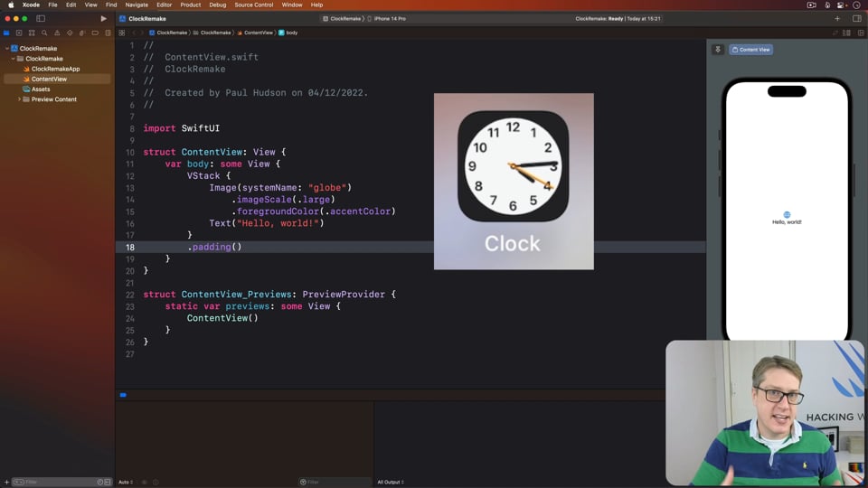The height and width of the screenshot is (488, 868).
Task: Collapse the ClockRemake project root
Action: tap(7, 48)
